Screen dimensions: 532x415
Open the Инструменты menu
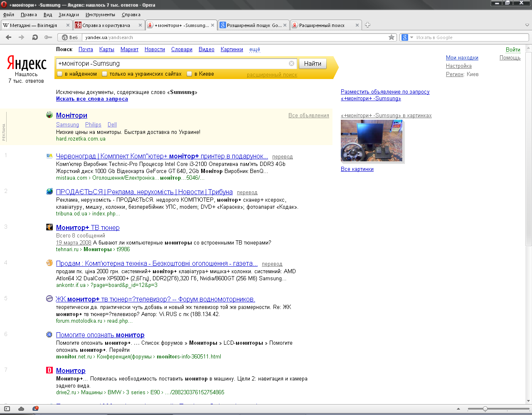[x=100, y=15]
